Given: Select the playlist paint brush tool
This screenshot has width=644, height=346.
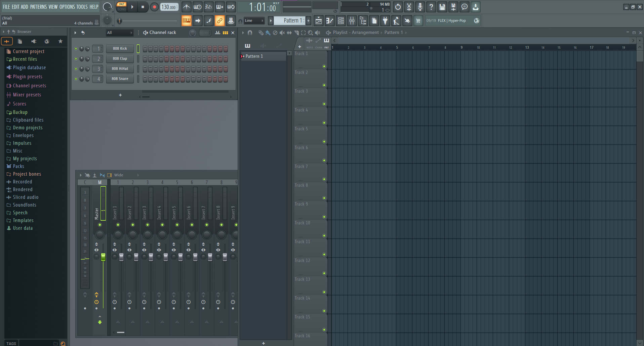Looking at the screenshot, I should tap(268, 33).
